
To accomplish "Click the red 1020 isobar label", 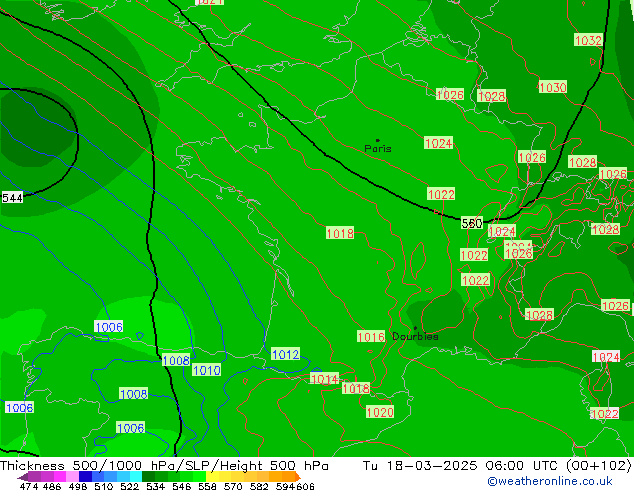I will (x=380, y=412).
